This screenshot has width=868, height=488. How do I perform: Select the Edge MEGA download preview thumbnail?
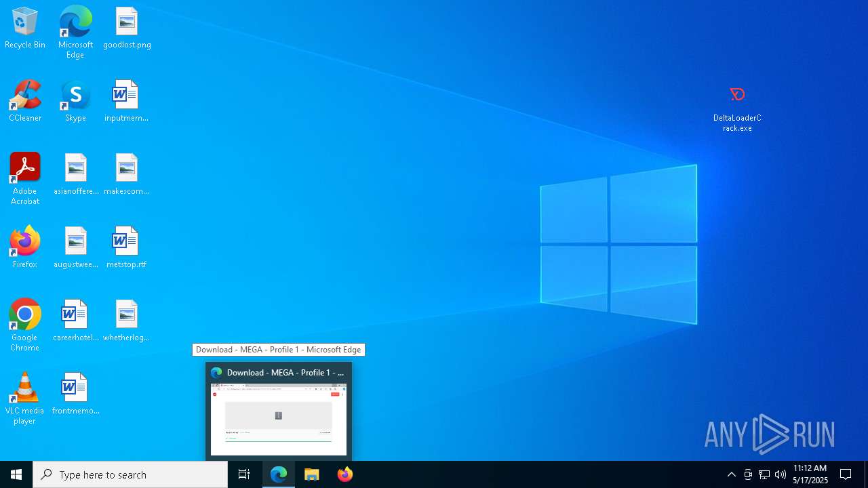(279, 419)
